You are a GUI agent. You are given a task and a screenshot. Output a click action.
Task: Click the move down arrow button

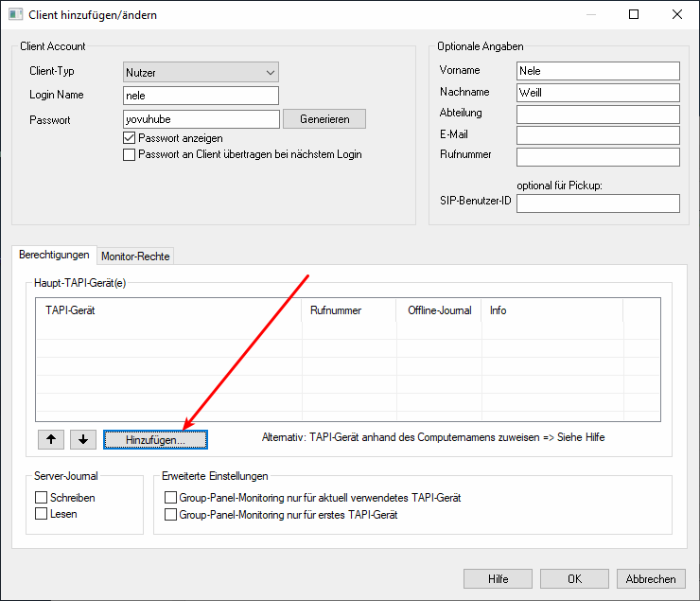tap(83, 439)
